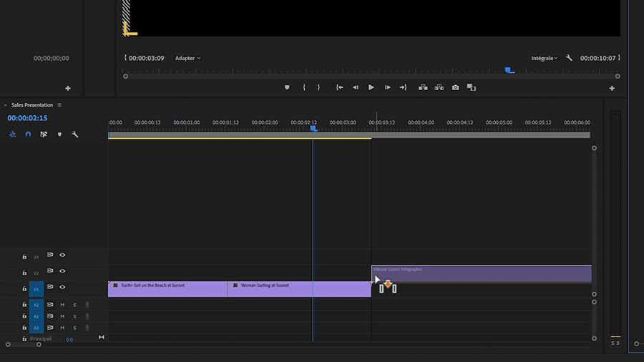Click source timecode 00;00;00;00
The height and width of the screenshot is (362, 644).
coord(52,58)
